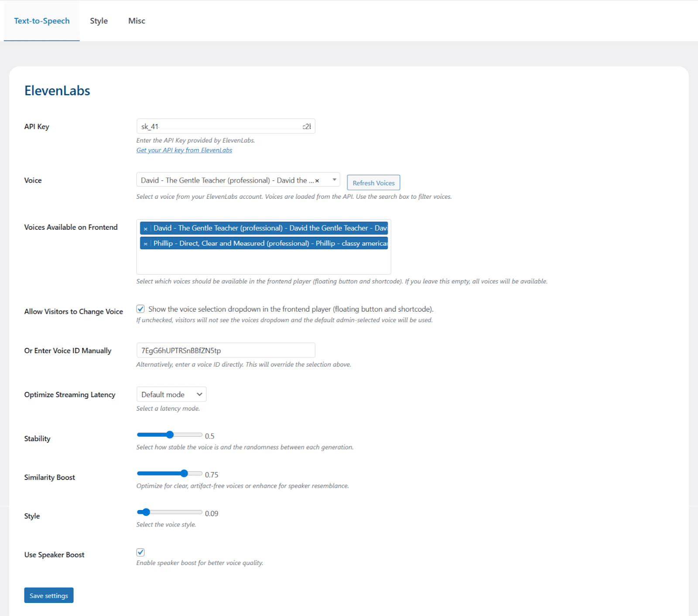Click the Stability label
This screenshot has height=616, width=698.
pos(38,439)
